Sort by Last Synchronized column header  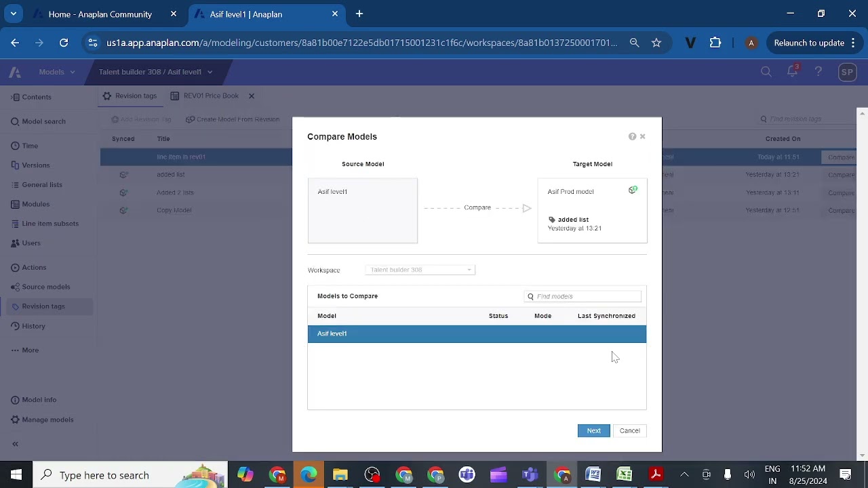point(606,316)
